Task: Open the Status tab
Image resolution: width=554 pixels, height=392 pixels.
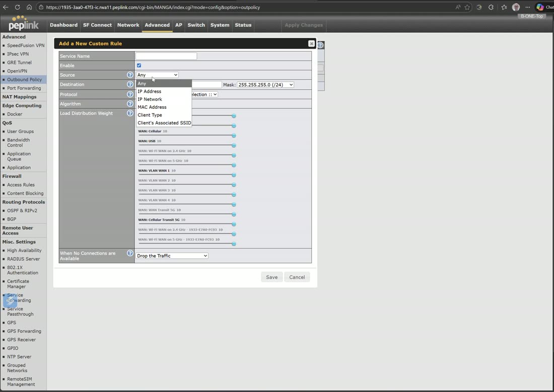Action: (243, 25)
